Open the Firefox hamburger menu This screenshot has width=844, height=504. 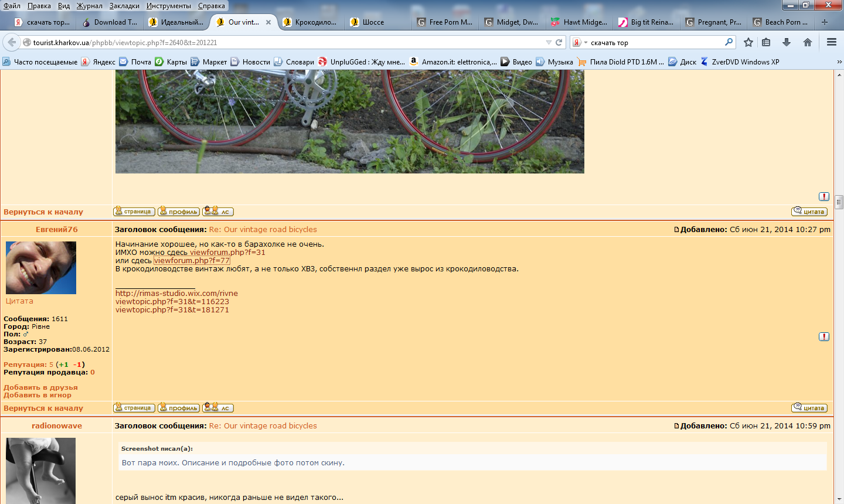831,42
